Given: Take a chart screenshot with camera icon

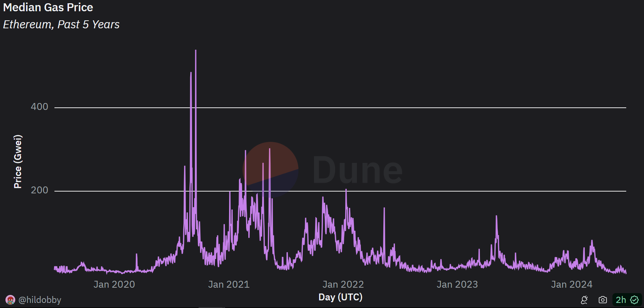Looking at the screenshot, I should (x=603, y=300).
